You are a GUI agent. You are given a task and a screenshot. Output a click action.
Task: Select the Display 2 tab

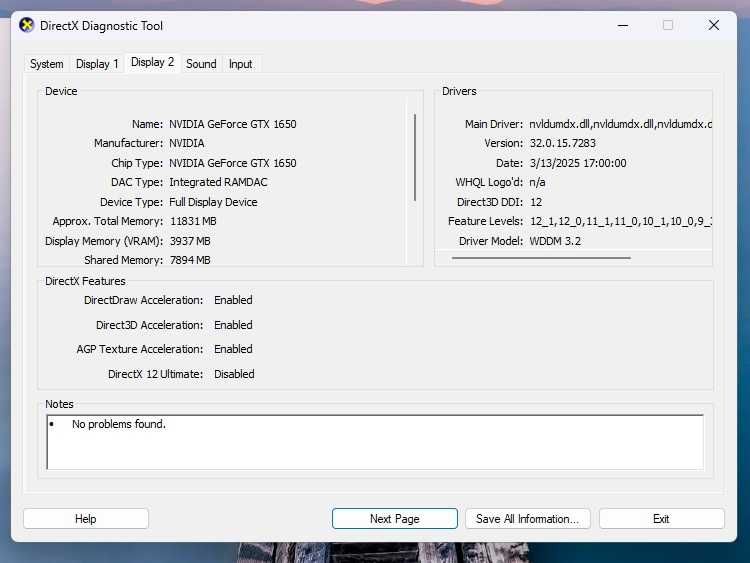click(x=153, y=62)
